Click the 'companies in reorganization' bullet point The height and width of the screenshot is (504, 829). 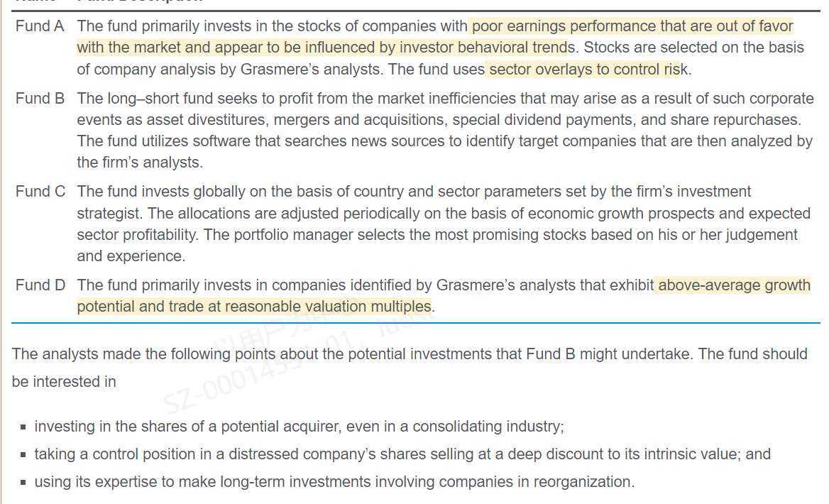coord(334,482)
